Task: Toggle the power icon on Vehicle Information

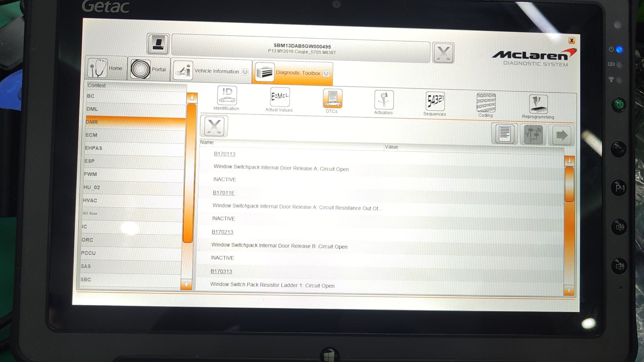Action: [x=245, y=71]
